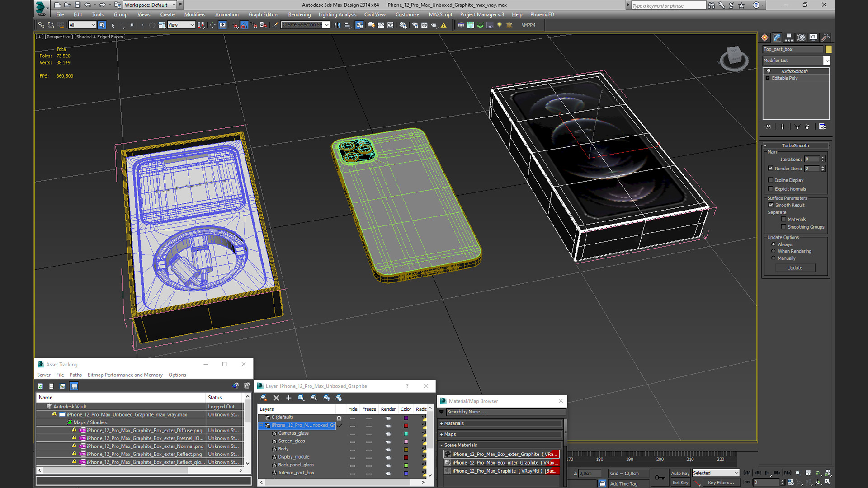Open the selection filter All dropdown
The width and height of the screenshot is (868, 488).
pyautogui.click(x=82, y=25)
